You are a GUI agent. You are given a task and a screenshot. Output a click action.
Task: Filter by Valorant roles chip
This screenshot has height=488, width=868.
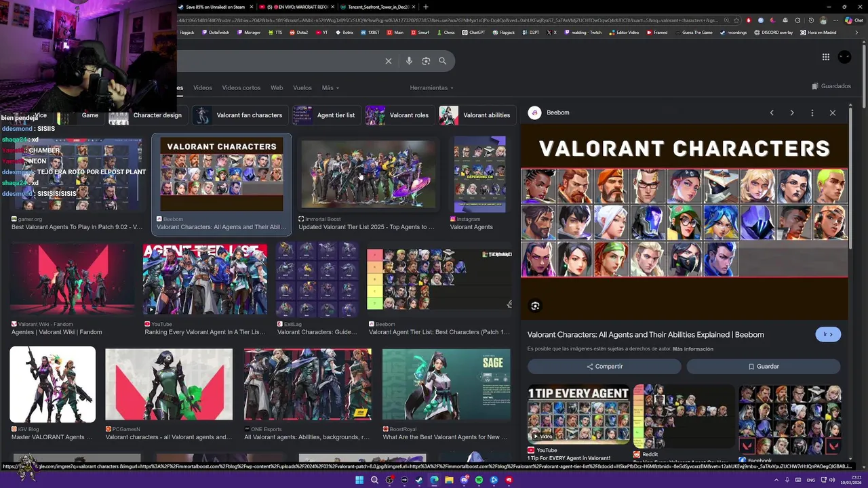tap(400, 115)
